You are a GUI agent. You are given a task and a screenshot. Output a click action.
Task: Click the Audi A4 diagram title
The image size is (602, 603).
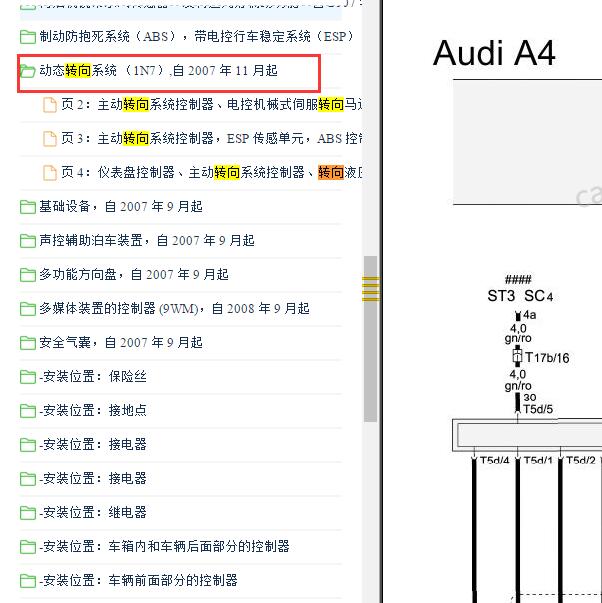coord(494,53)
